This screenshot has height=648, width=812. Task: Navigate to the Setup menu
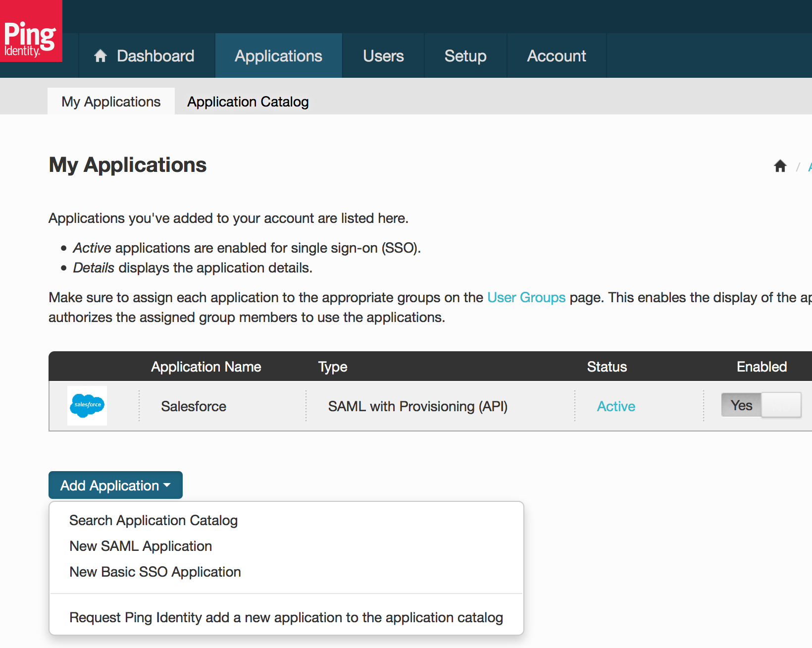465,55
